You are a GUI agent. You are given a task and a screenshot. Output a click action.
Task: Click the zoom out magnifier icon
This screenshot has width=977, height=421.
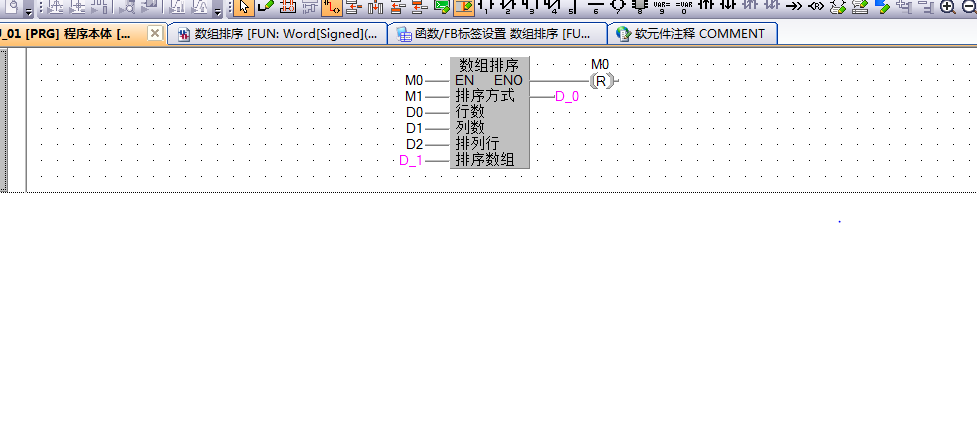tap(968, 7)
